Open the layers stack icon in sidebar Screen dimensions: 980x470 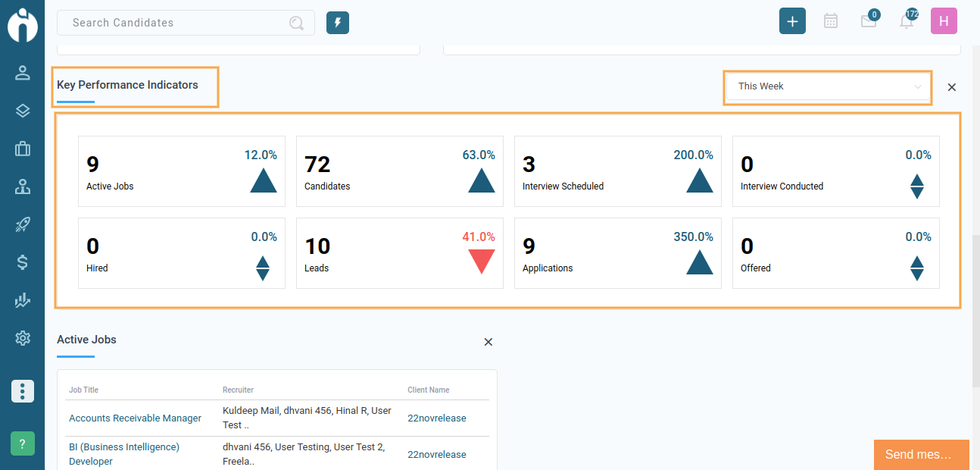pos(23,111)
